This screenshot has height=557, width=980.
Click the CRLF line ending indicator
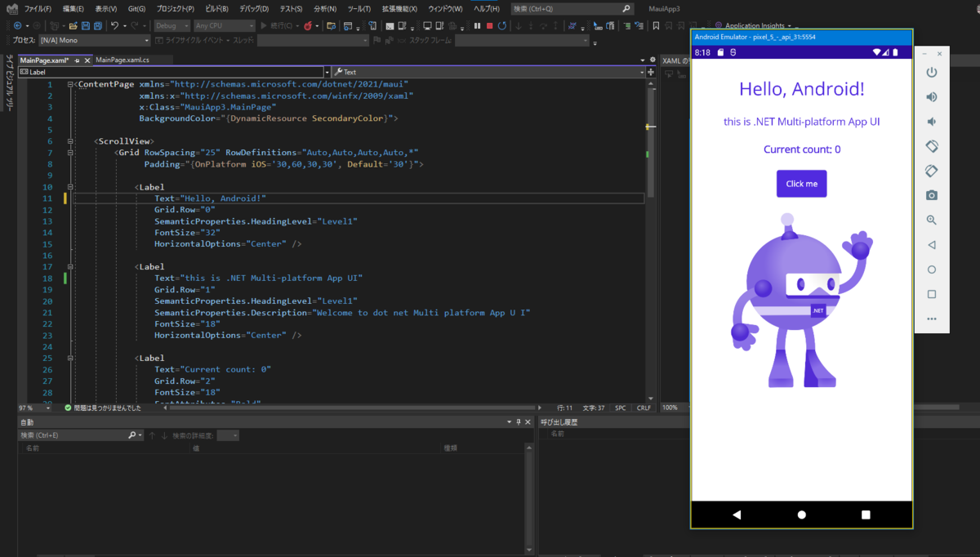click(644, 408)
